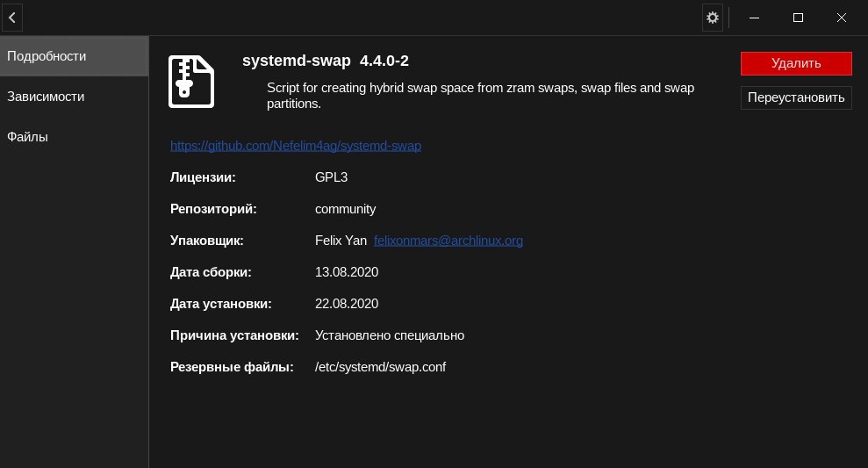Minimize the package manager window
The height and width of the screenshot is (468, 868).
[x=754, y=18]
